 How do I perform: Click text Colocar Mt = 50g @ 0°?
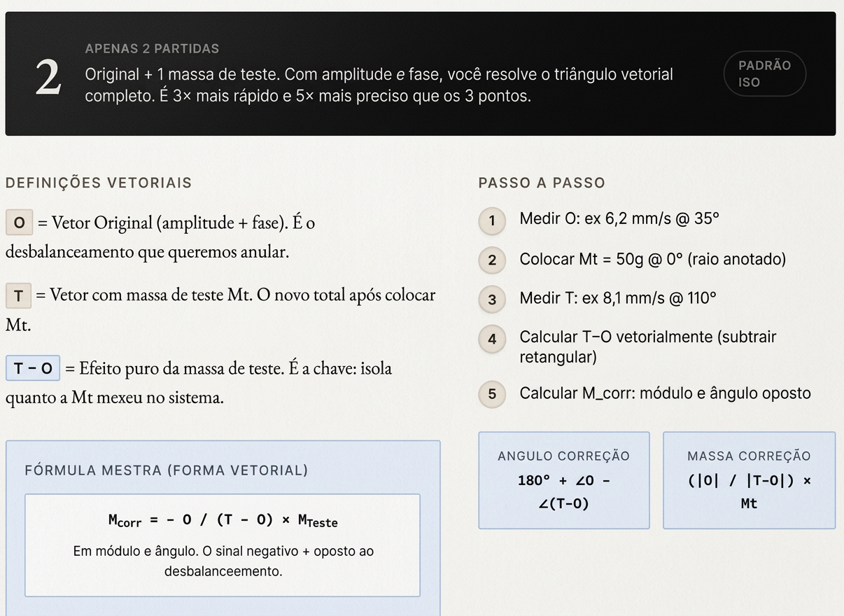pyautogui.click(x=601, y=260)
